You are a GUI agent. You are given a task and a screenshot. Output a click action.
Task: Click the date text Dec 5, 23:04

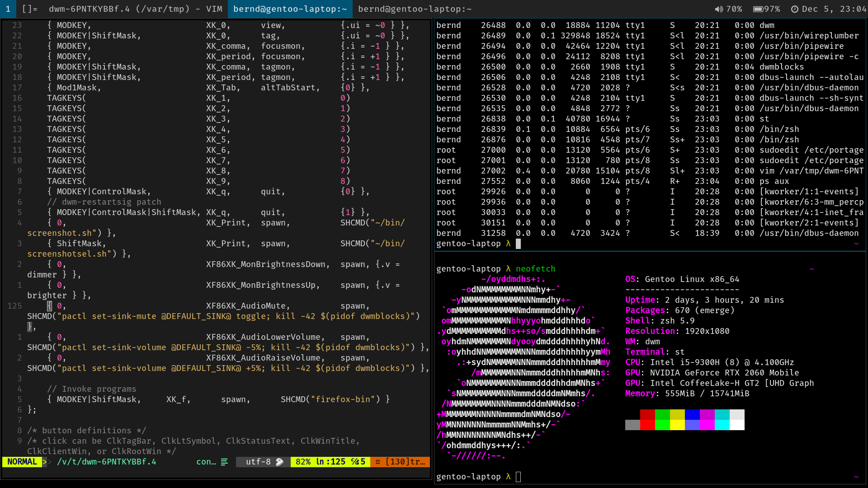(833, 9)
